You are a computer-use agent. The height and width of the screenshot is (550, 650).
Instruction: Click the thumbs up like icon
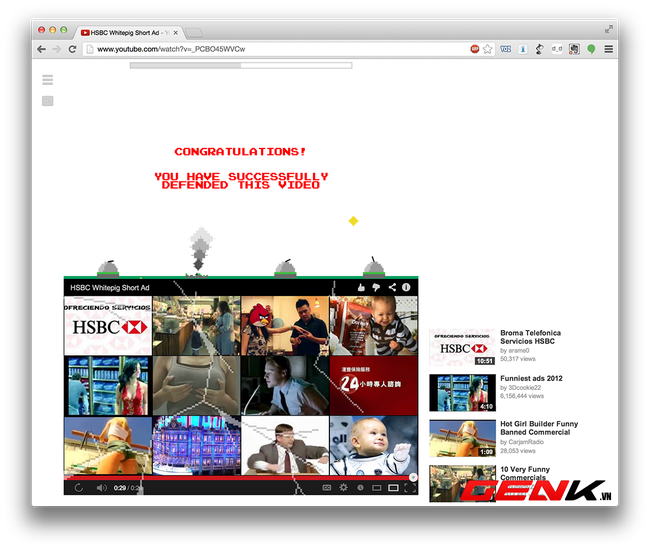click(361, 287)
